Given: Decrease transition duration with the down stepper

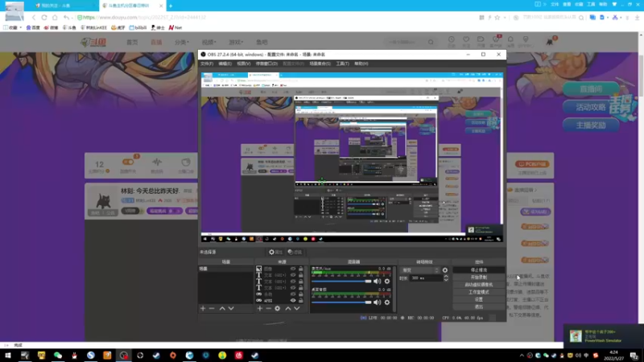Looking at the screenshot, I should [x=446, y=280].
